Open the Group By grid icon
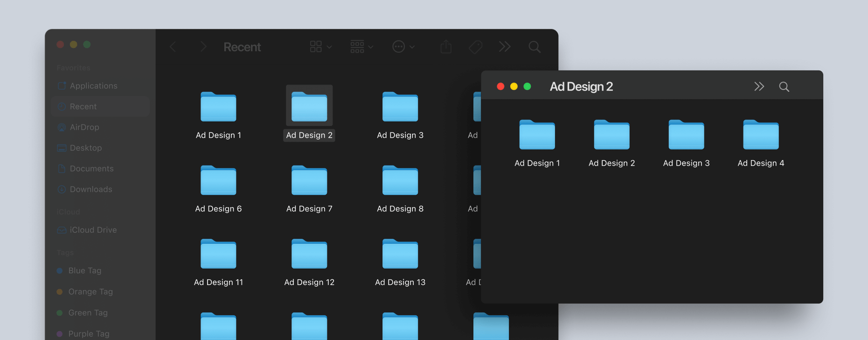 357,47
